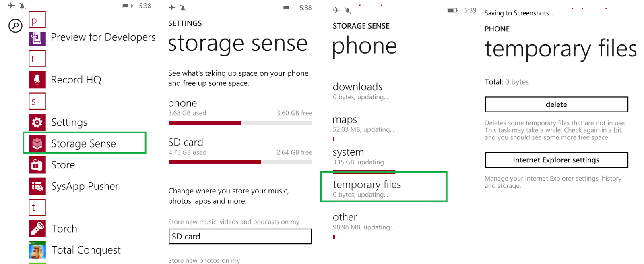The height and width of the screenshot is (264, 644).
Task: Open the Store shopping bag icon
Action: click(x=37, y=165)
